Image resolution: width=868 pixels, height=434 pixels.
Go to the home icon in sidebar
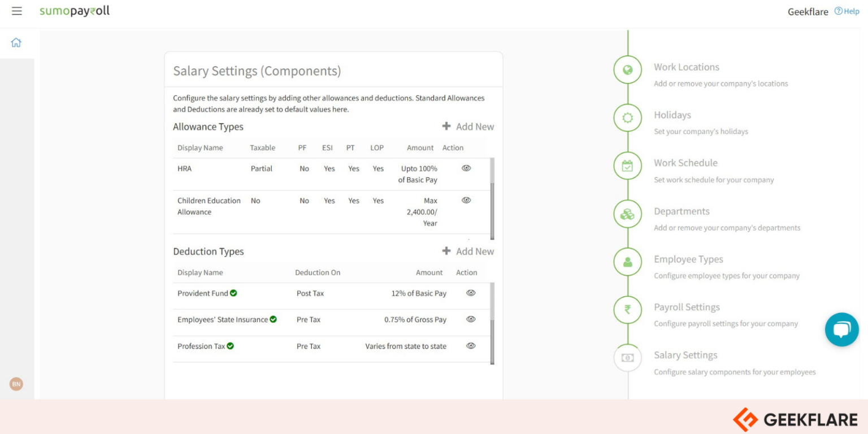[16, 42]
